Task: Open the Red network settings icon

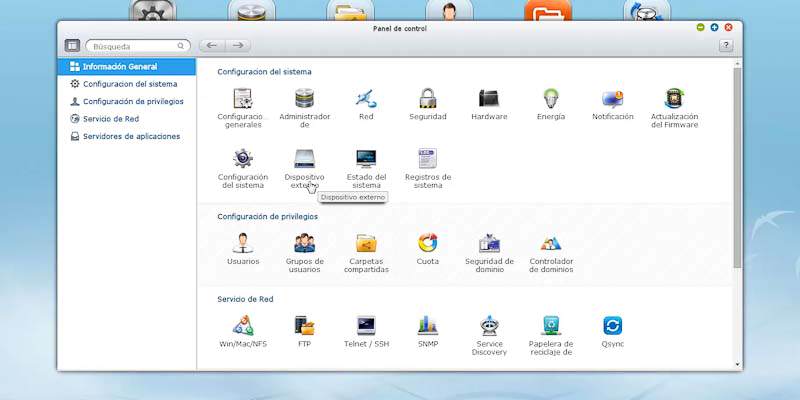Action: coord(366,98)
